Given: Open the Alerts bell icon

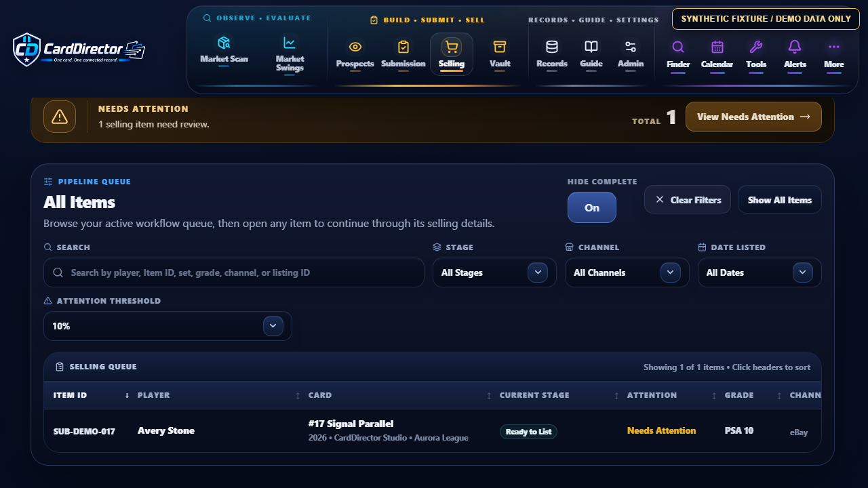Looking at the screenshot, I should click(x=795, y=47).
